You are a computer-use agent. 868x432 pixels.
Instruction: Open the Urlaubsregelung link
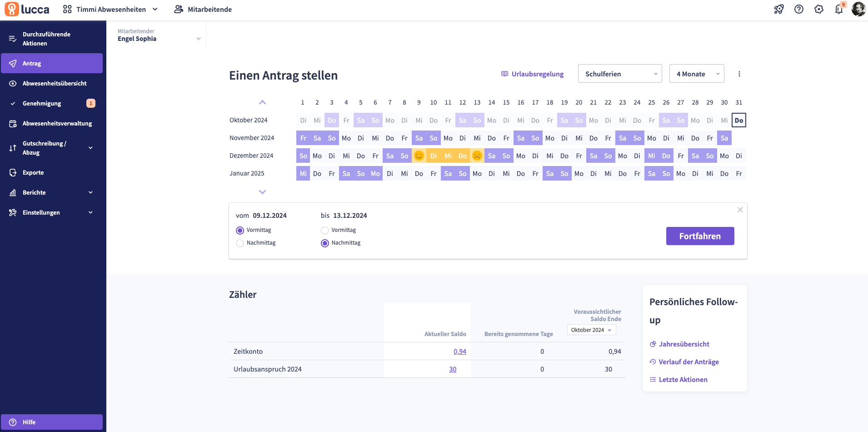(533, 74)
